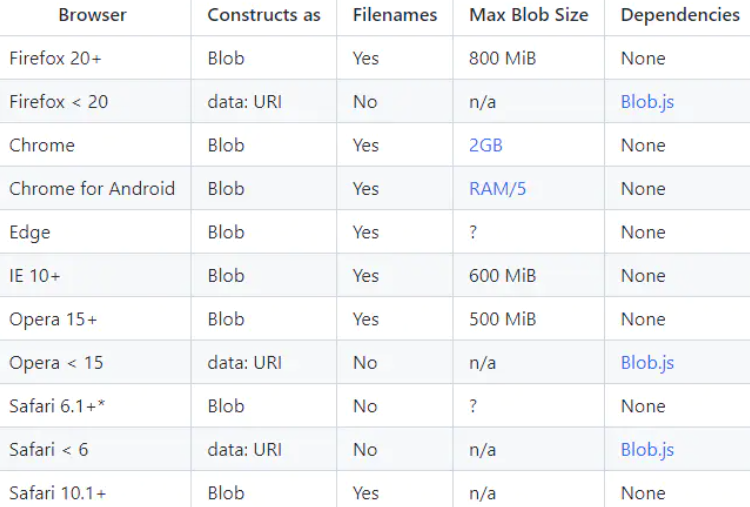Click the 2GB link for Chrome
This screenshot has height=507, width=750.
pyautogui.click(x=486, y=145)
